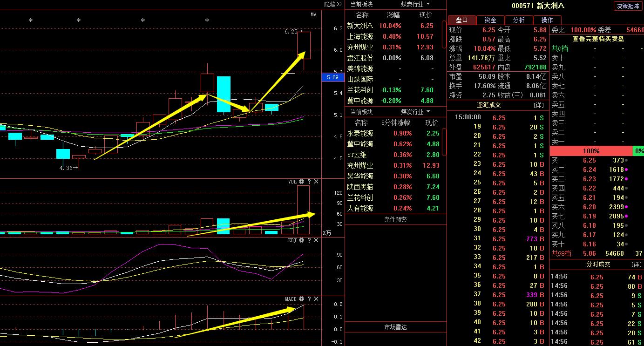The width and height of the screenshot is (644, 346).
Task: Click the red 100% buy ratio bar
Action: 591,151
